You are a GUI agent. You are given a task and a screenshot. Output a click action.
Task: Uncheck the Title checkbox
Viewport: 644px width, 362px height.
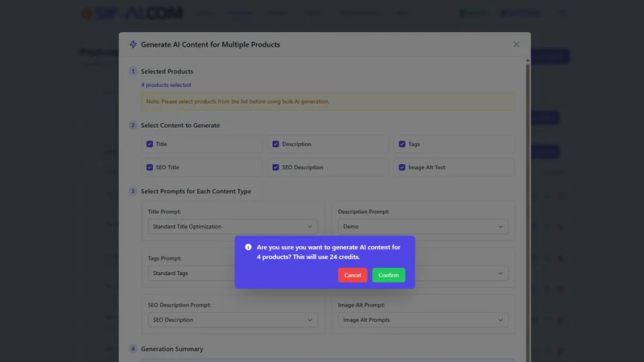coord(150,144)
